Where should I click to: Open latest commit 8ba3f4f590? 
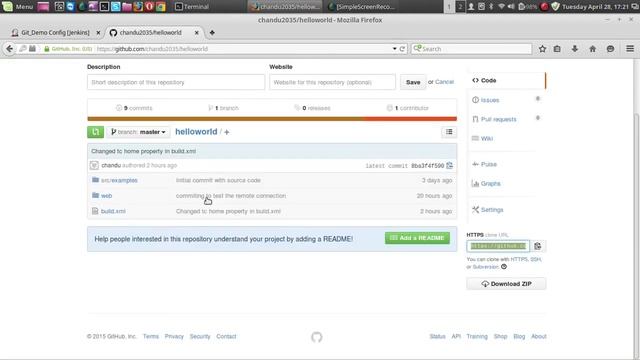click(x=427, y=166)
